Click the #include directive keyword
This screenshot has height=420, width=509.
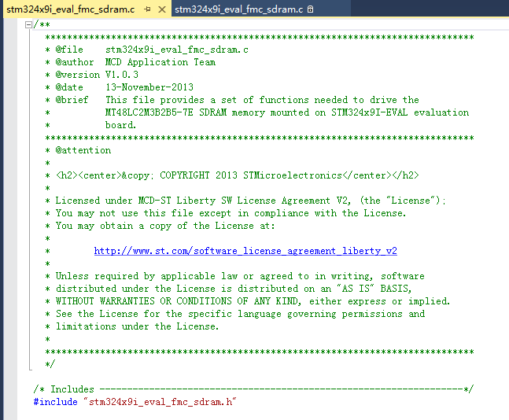point(56,402)
